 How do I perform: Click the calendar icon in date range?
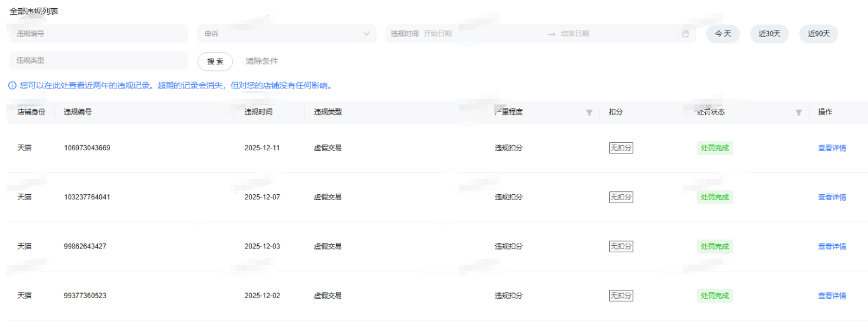[x=685, y=34]
